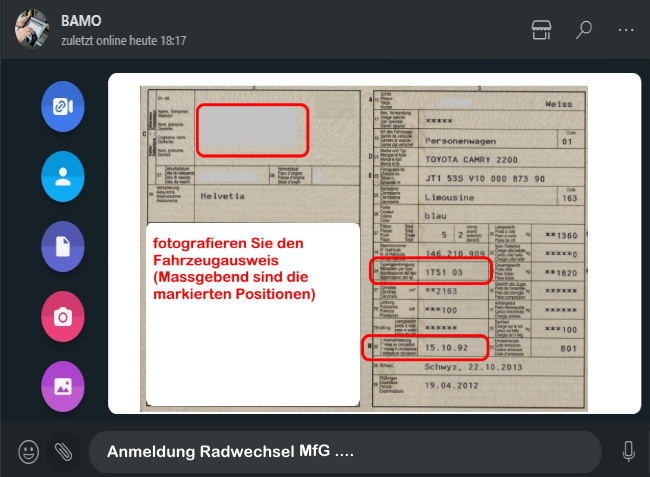Open the emoji picker
This screenshot has height=477, width=650.
pos(29,452)
